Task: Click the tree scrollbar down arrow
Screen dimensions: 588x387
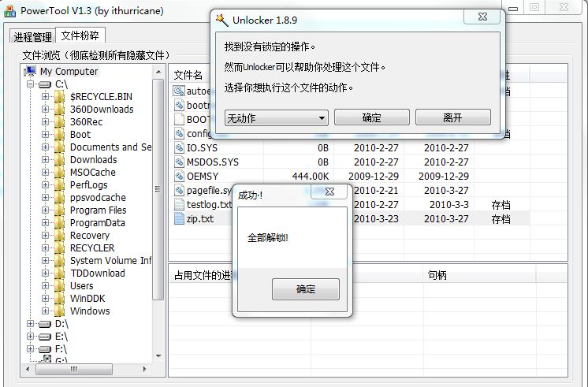Action: [x=158, y=356]
